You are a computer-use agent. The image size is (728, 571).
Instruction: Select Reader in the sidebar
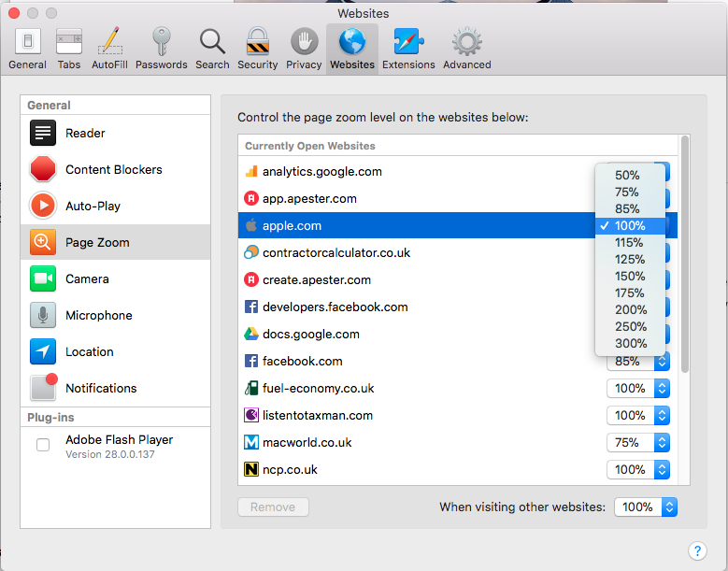(115, 134)
